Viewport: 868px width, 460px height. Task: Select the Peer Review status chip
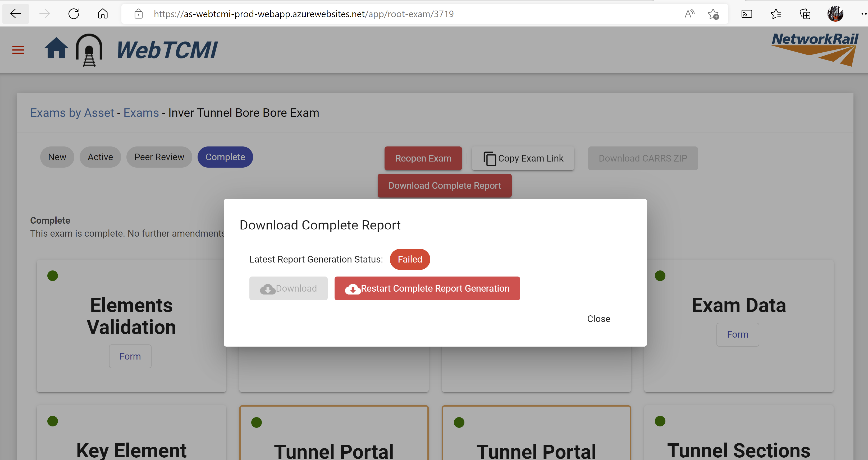pos(159,157)
